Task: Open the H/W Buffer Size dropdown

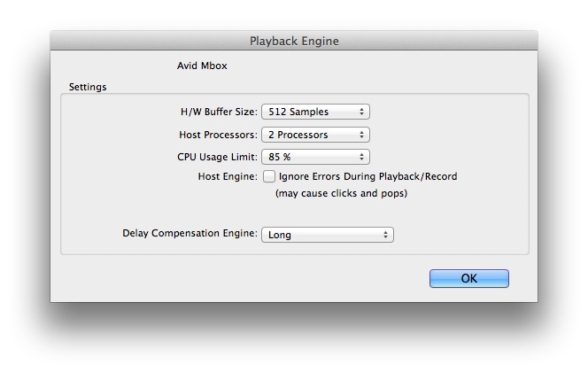Action: [x=315, y=112]
